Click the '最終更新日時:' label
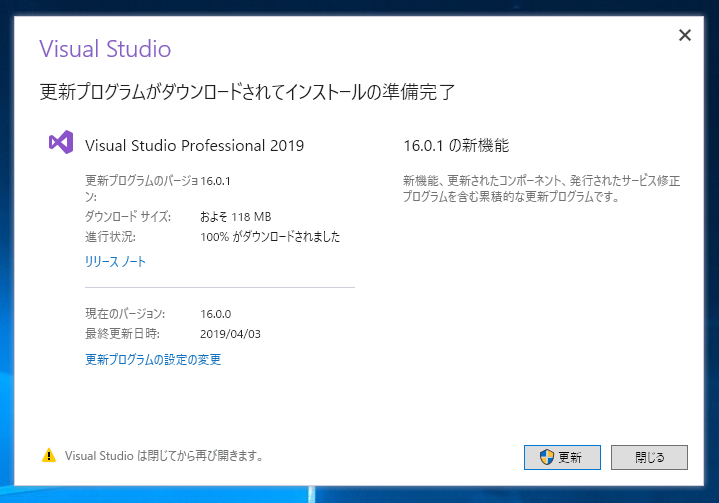The height and width of the screenshot is (503, 719). click(122, 334)
